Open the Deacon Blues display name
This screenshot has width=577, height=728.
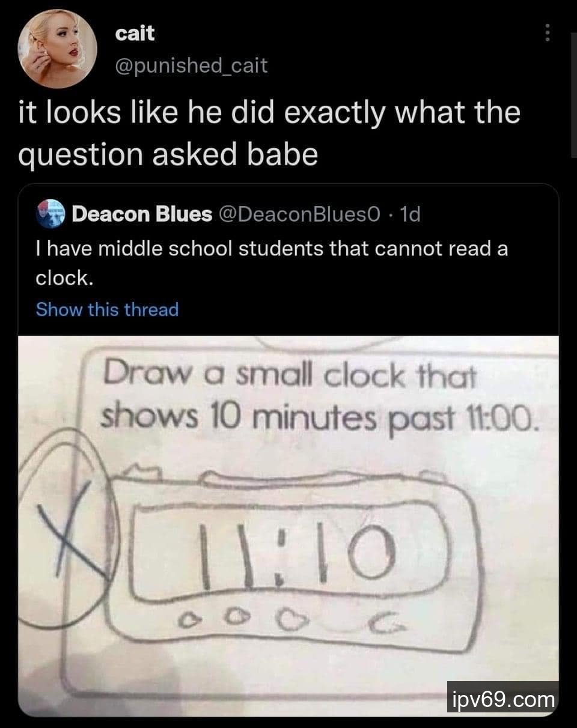click(142, 214)
